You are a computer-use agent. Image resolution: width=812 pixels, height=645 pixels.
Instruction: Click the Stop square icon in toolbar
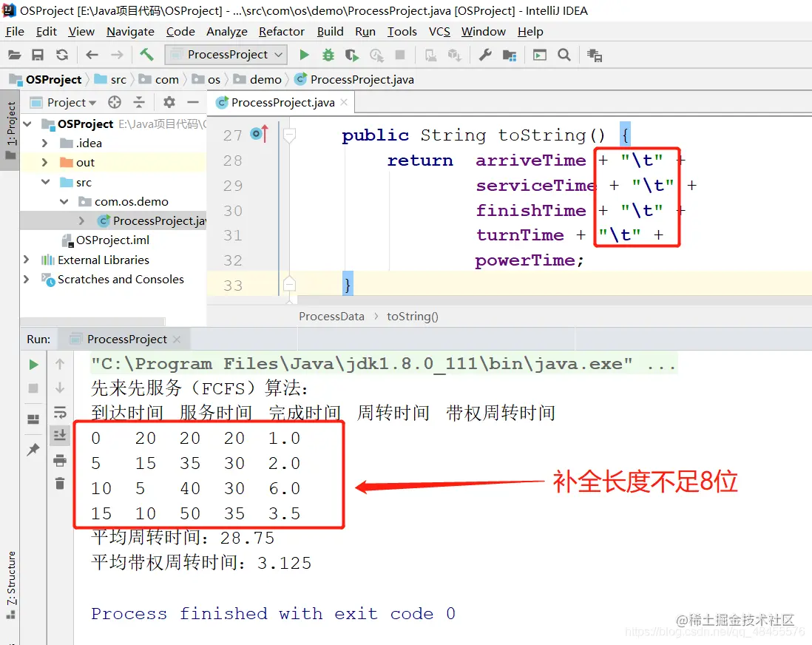(x=400, y=55)
